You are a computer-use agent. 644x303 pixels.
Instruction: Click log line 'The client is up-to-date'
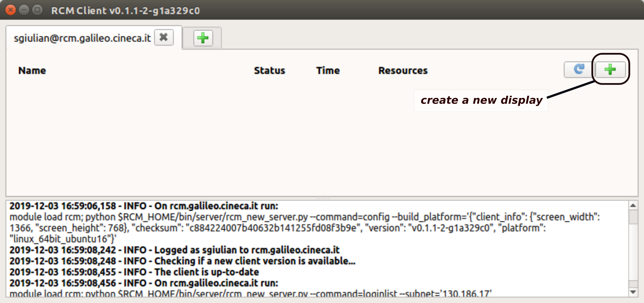pos(134,272)
